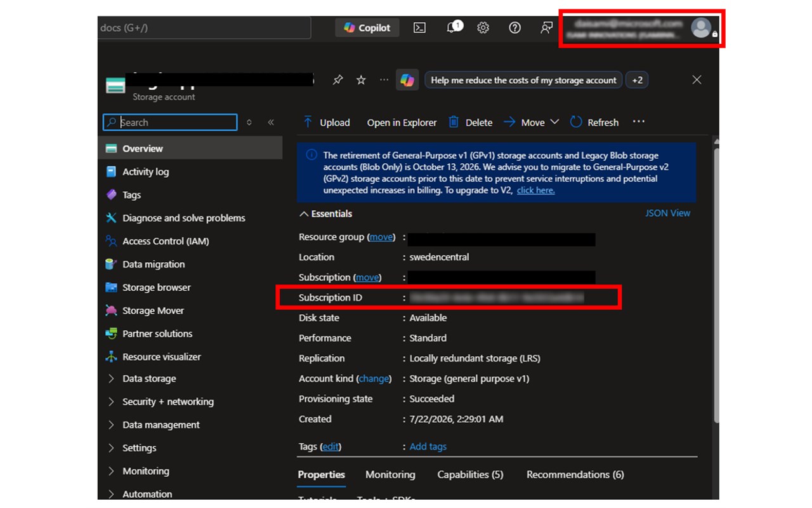Click the Add tags link
The height and width of the screenshot is (508, 812).
point(428,446)
